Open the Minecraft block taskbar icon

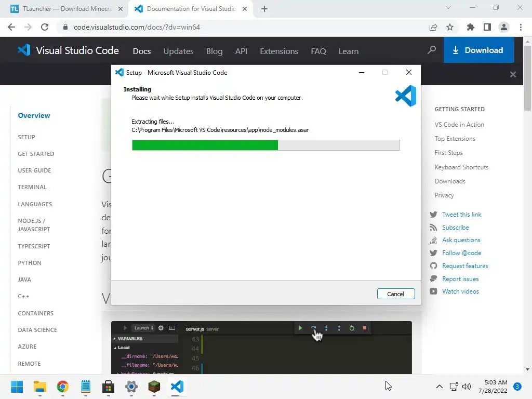(x=154, y=387)
